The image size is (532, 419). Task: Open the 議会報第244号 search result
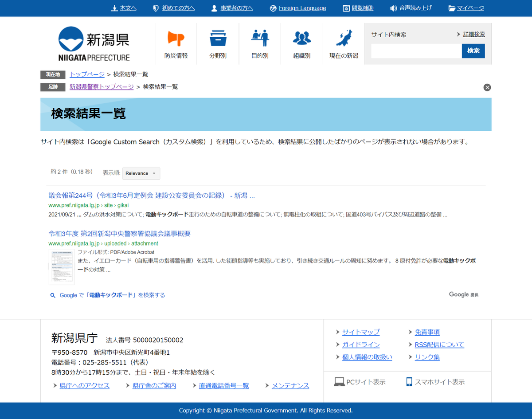click(152, 196)
